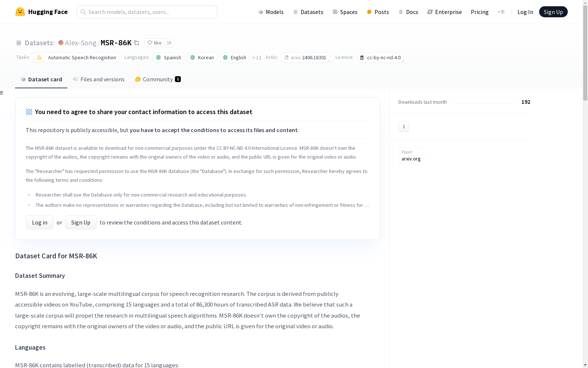Select the Korean language tag
This screenshot has height=368, width=588.
coord(202,57)
